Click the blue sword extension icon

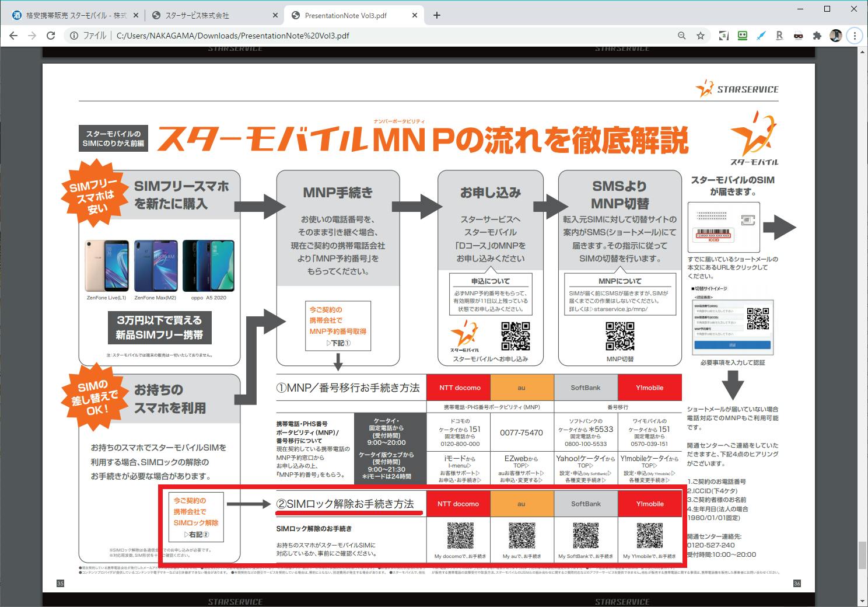pyautogui.click(x=761, y=36)
